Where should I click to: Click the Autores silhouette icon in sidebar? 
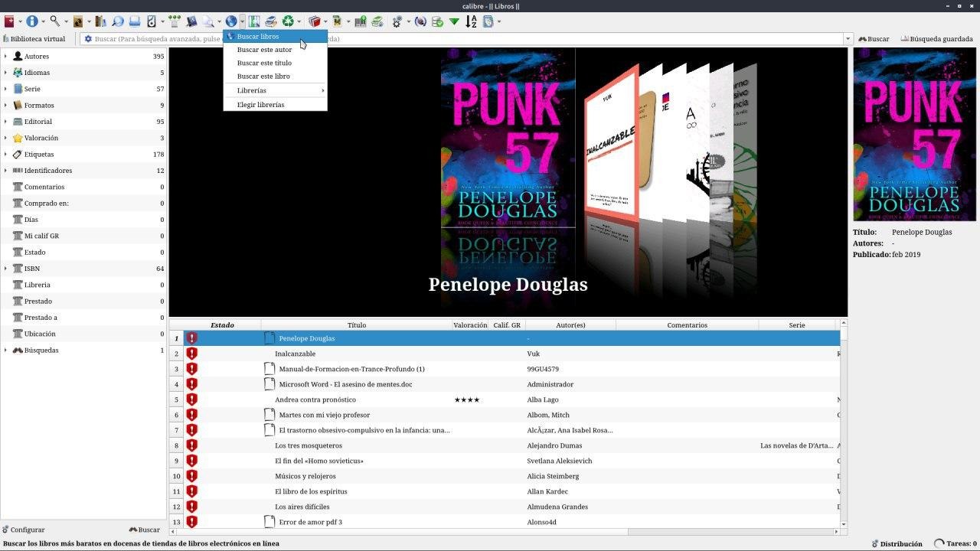click(18, 56)
